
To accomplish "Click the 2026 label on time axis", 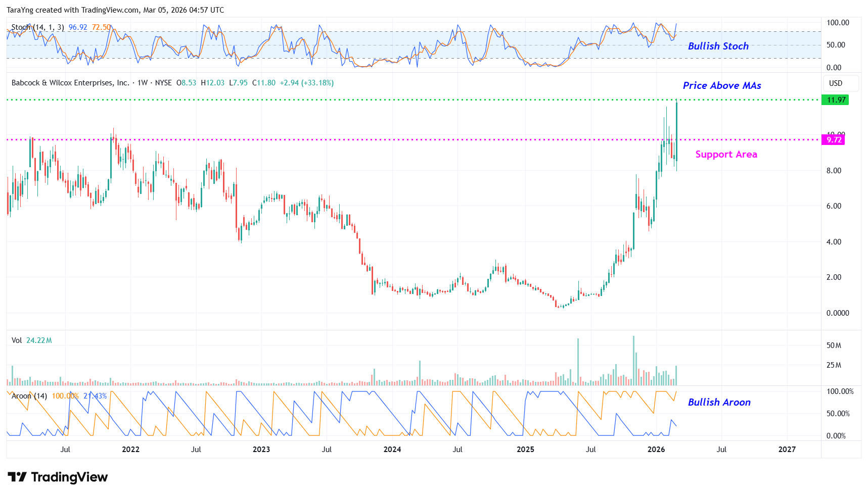I will click(x=656, y=450).
